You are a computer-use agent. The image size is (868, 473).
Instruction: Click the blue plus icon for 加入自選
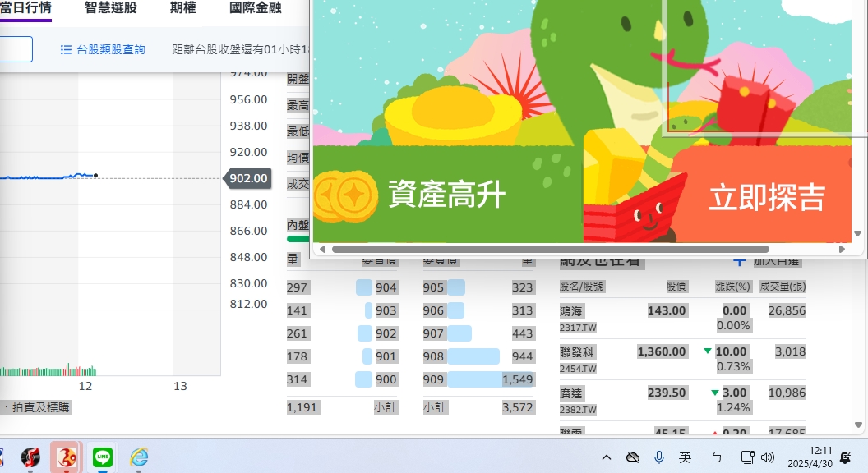pyautogui.click(x=739, y=261)
